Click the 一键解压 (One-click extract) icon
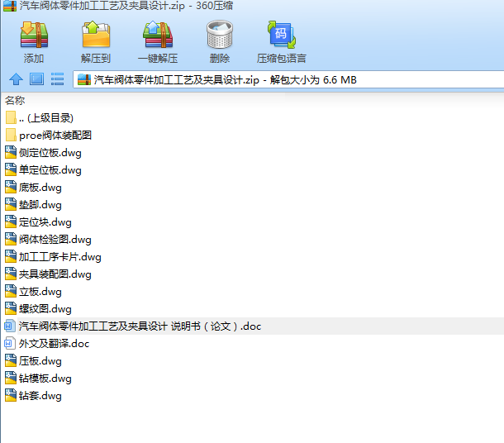The height and width of the screenshot is (443, 504). coord(158,35)
